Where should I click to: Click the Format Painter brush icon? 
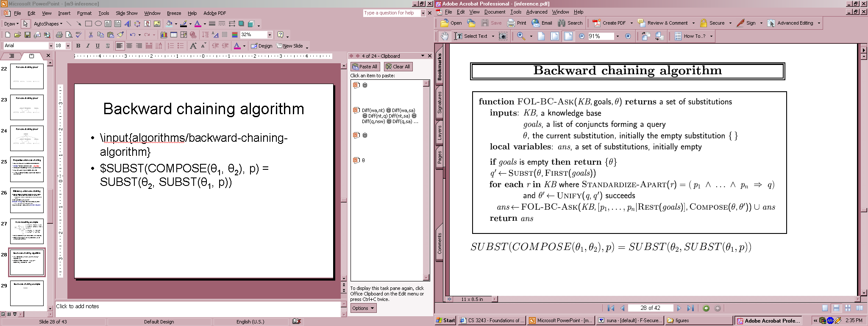[x=121, y=35]
